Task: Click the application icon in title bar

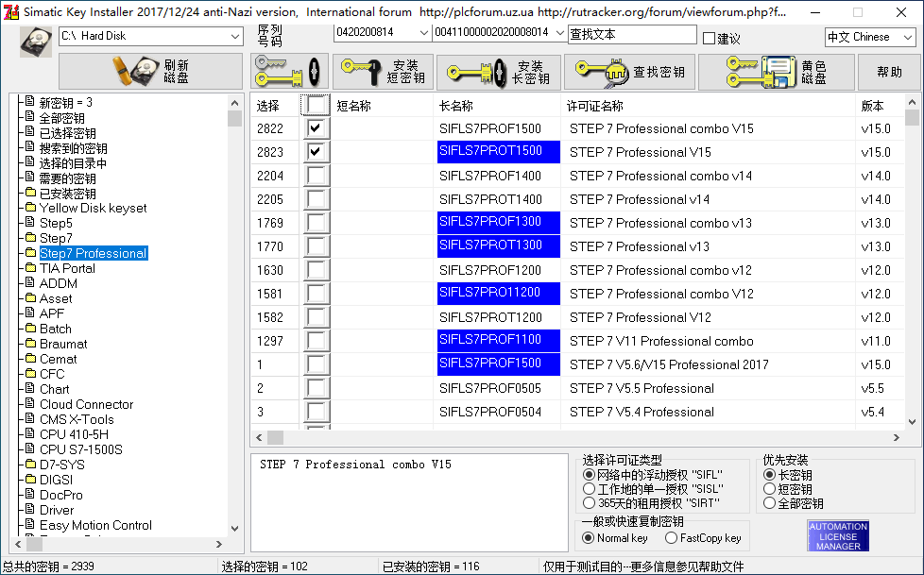Action: point(11,11)
